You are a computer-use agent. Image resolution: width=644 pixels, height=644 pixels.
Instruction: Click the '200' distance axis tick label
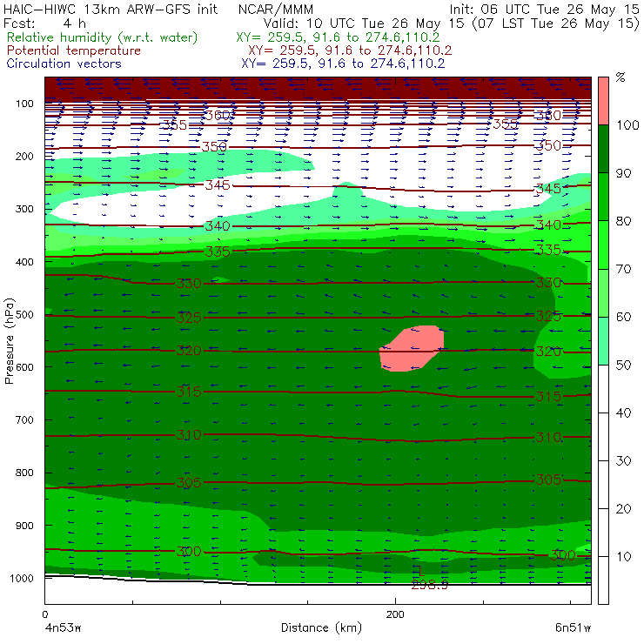[x=395, y=614]
